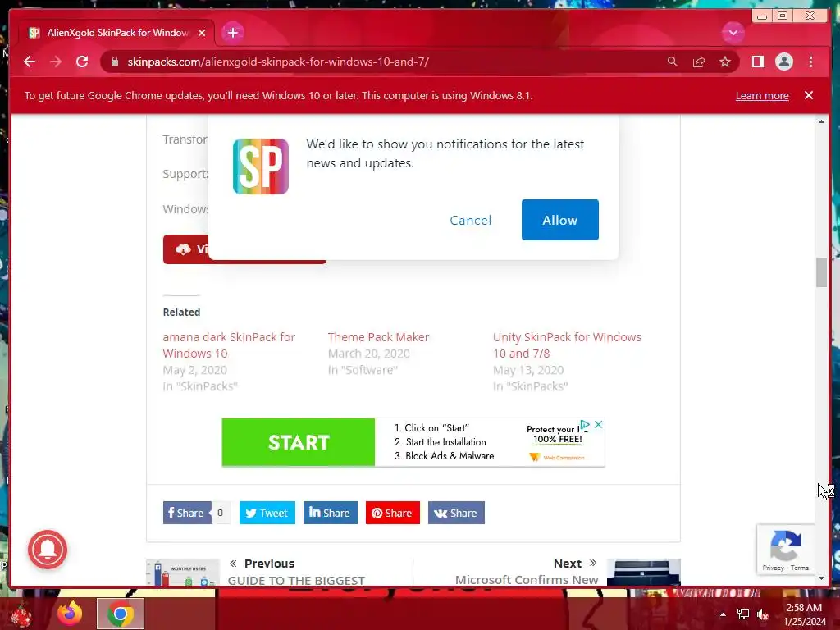Click the "May 13, 2020" date text

pos(528,370)
